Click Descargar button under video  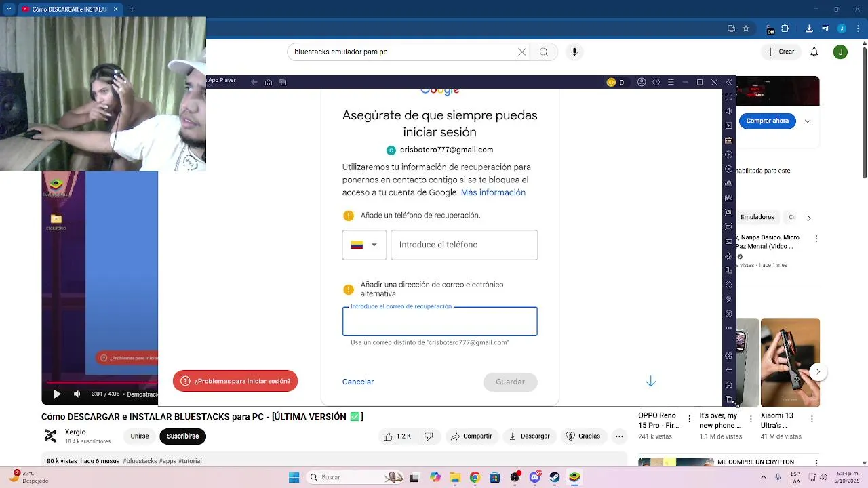(530, 436)
